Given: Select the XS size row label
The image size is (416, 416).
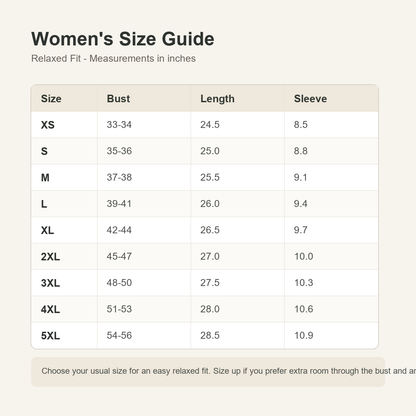Looking at the screenshot, I should (x=48, y=125).
